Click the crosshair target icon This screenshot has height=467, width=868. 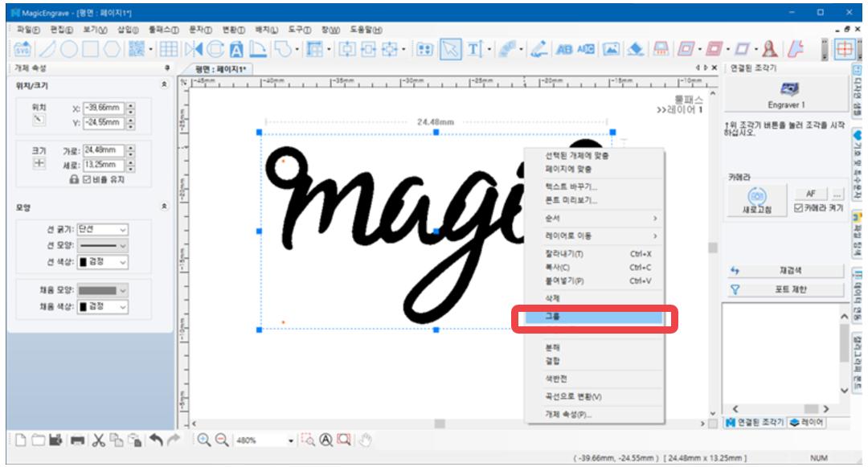845,49
